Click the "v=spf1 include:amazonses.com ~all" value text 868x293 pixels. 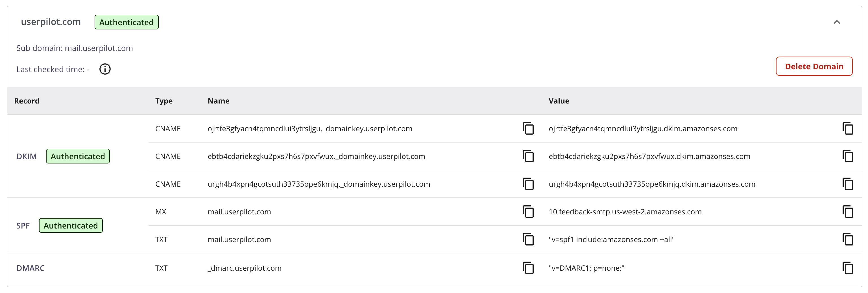tap(612, 239)
